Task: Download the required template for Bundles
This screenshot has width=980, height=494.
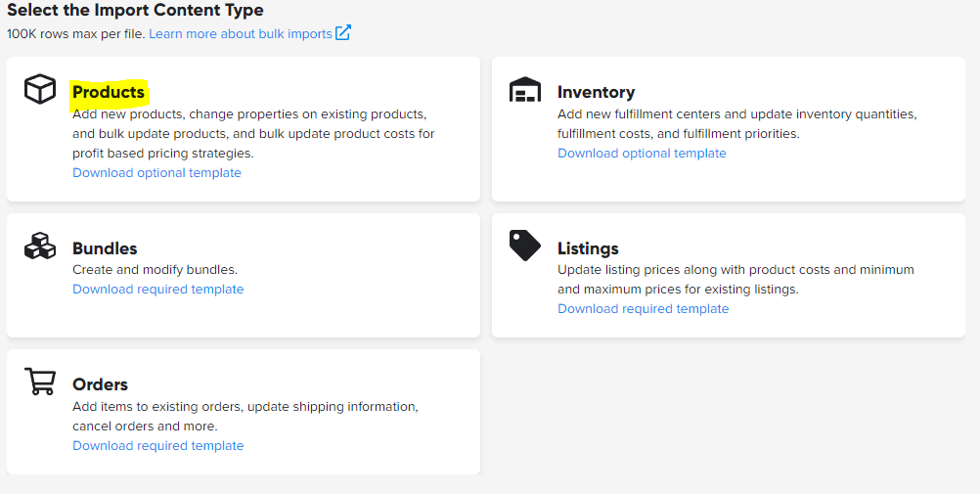Action: point(157,290)
